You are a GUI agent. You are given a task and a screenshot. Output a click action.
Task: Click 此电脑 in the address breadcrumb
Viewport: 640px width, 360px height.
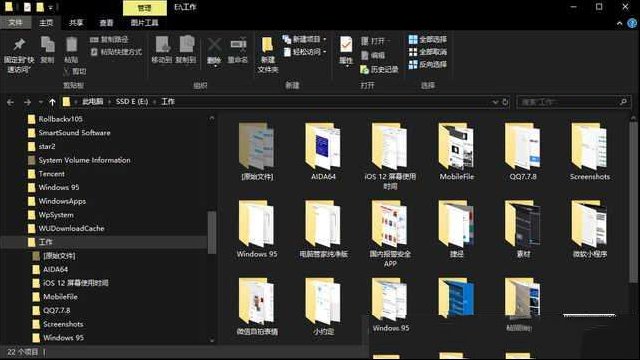(93, 101)
